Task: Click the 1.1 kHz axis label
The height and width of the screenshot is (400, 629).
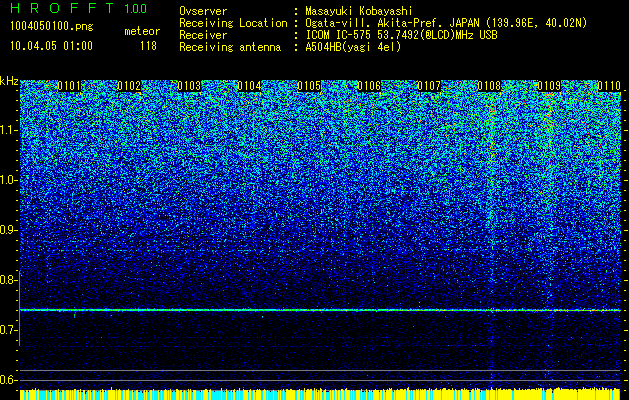Action: click(8, 130)
